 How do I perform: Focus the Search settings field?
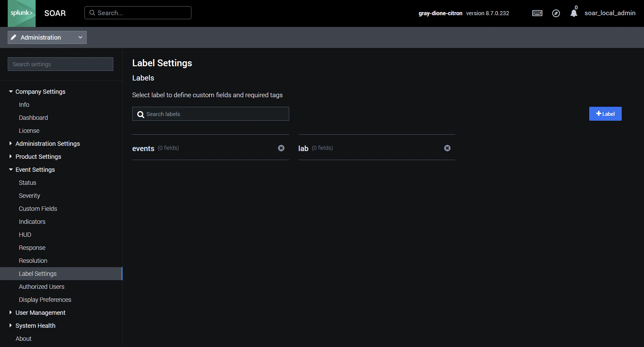[60, 64]
